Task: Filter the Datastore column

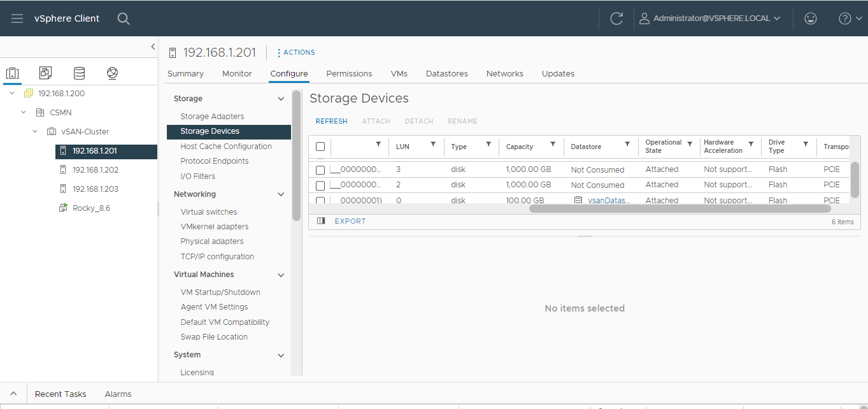Action: pyautogui.click(x=627, y=144)
